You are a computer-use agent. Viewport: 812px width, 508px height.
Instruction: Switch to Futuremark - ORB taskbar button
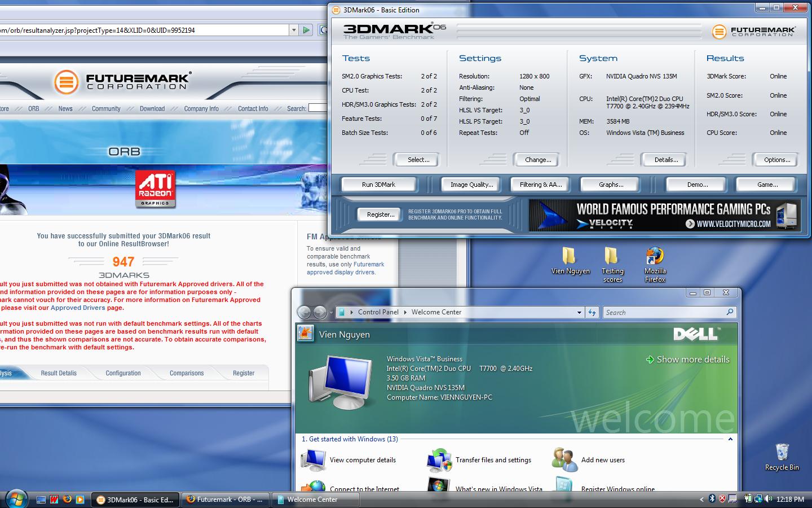point(226,500)
